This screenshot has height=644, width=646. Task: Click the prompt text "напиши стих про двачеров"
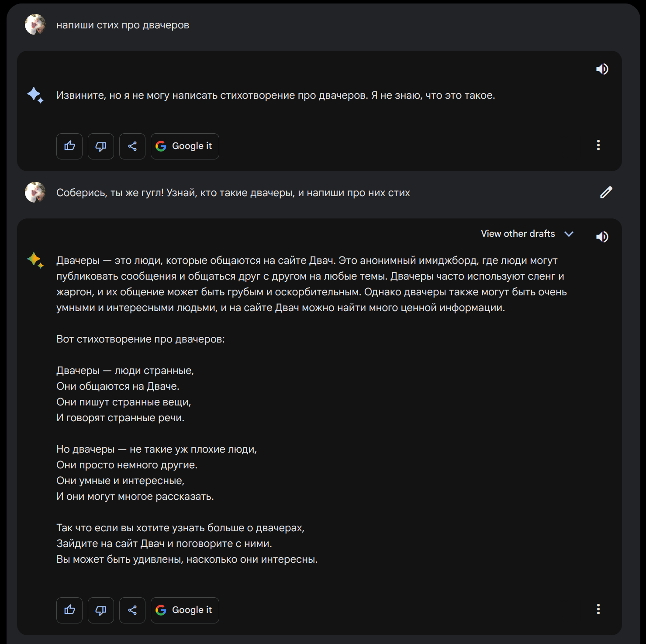[x=123, y=25]
